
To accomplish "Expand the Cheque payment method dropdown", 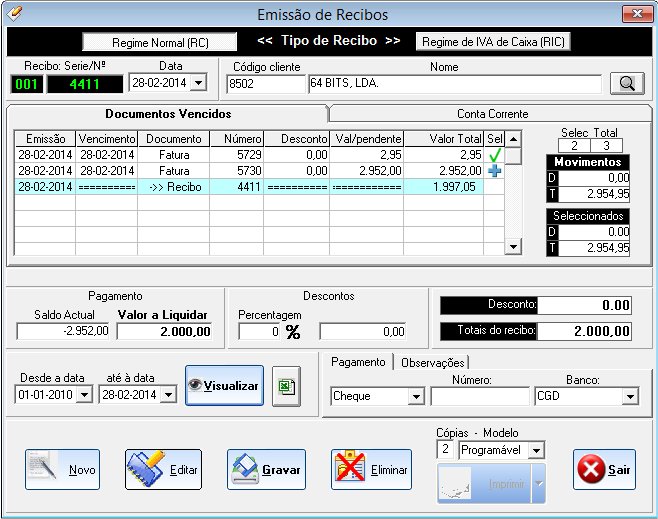I will click(x=416, y=397).
